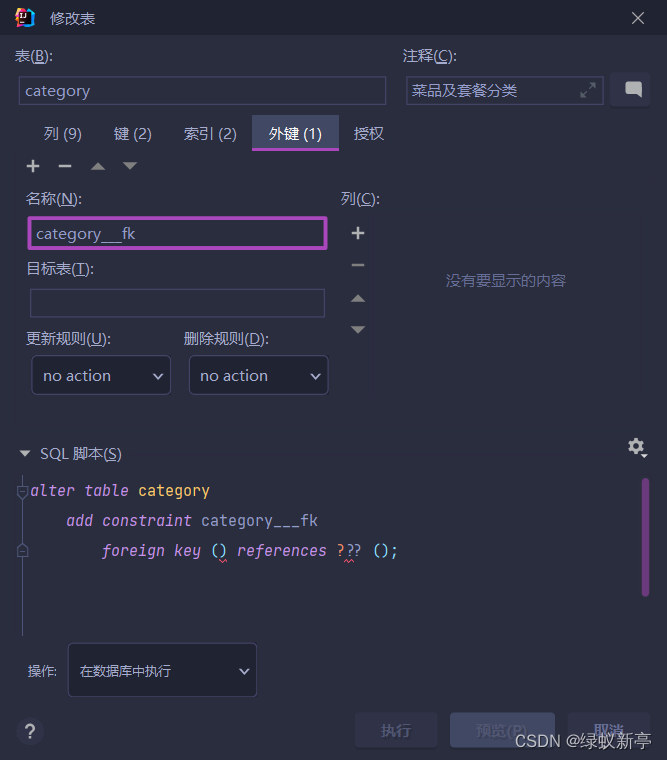
Task: Open the comment speech-bubble button
Action: (x=630, y=90)
